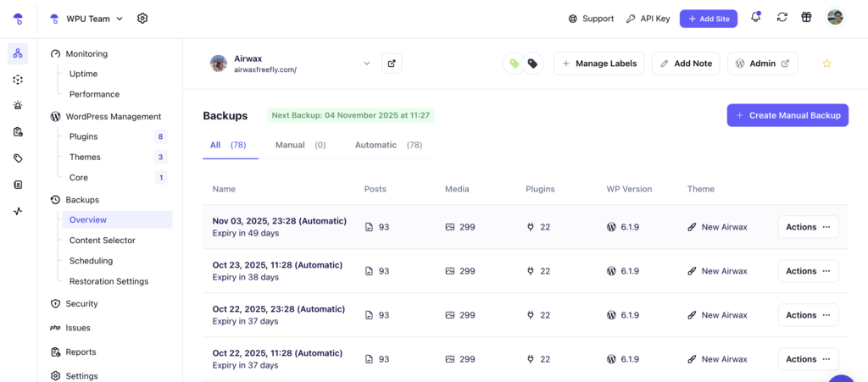Open Actions menu for Oct 23 backup

[x=808, y=271]
